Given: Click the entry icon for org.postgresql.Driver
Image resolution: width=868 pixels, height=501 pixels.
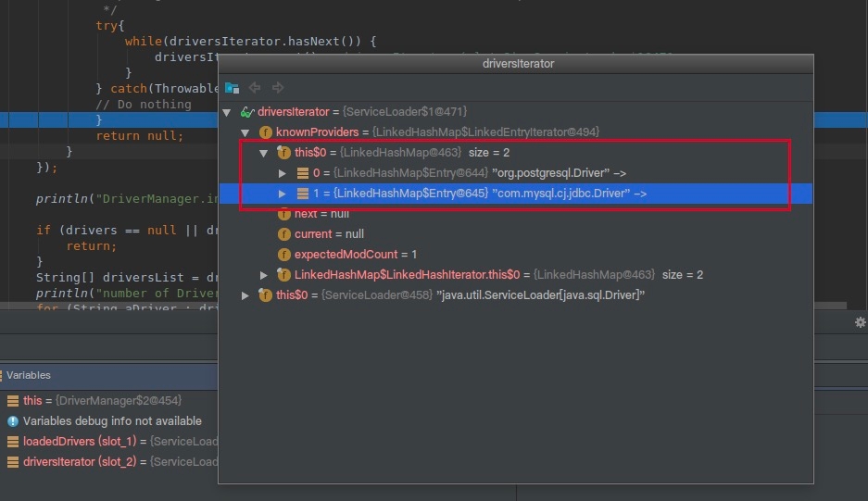Looking at the screenshot, I should point(303,173).
